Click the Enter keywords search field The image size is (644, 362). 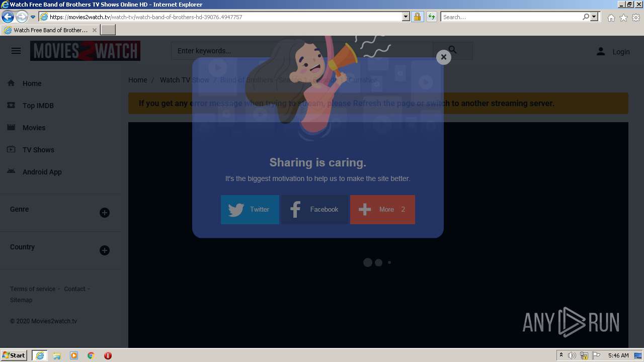click(302, 51)
